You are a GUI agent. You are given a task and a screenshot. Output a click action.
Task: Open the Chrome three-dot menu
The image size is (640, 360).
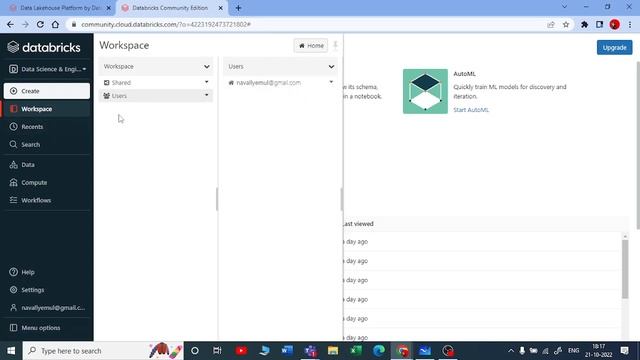pos(630,24)
